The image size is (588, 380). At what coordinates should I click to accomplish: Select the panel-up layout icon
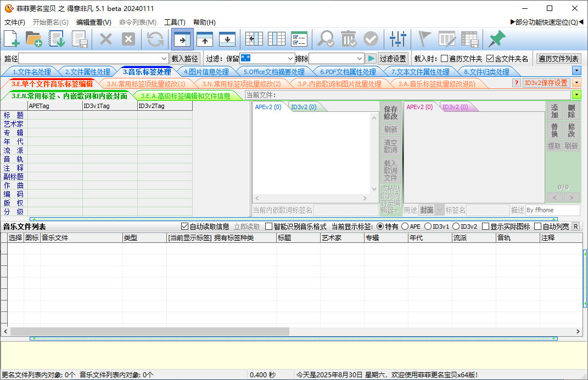pos(205,39)
